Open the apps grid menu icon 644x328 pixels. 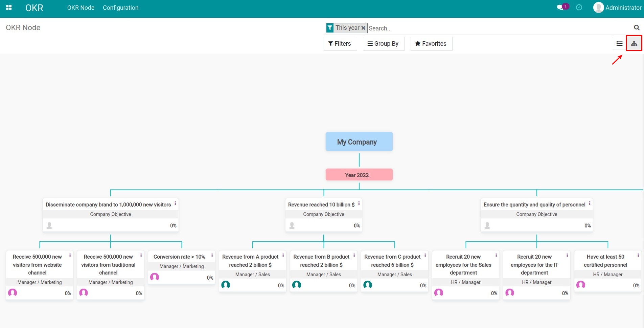click(x=8, y=7)
